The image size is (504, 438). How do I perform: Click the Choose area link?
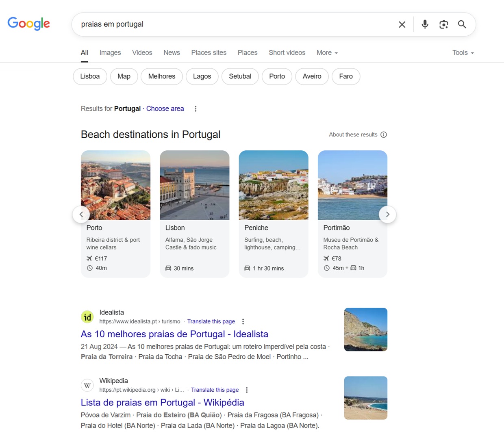click(165, 108)
